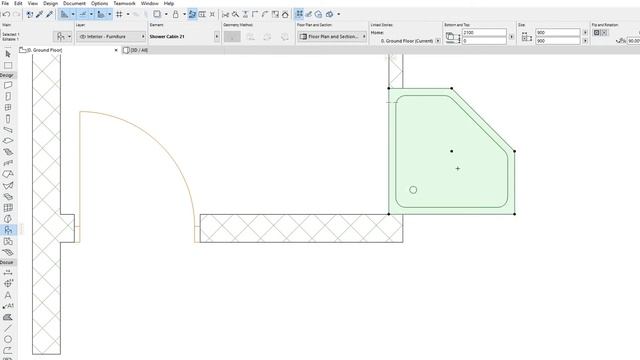The height and width of the screenshot is (360, 640).
Task: Activate the Roof tool
Action: pos(8,174)
